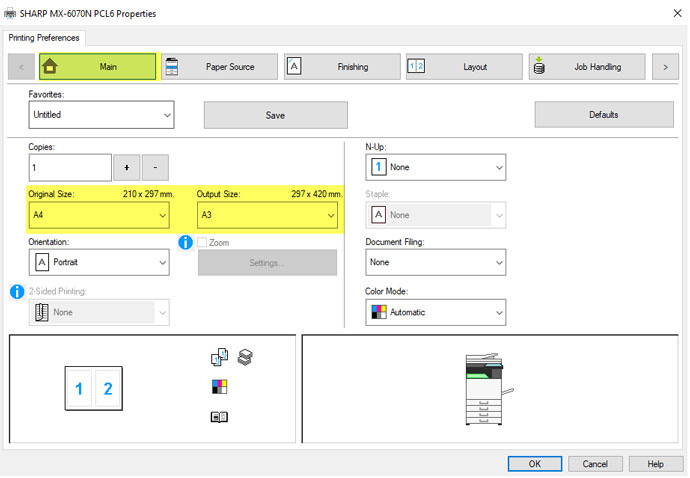Open the Finishing tab

pos(340,67)
